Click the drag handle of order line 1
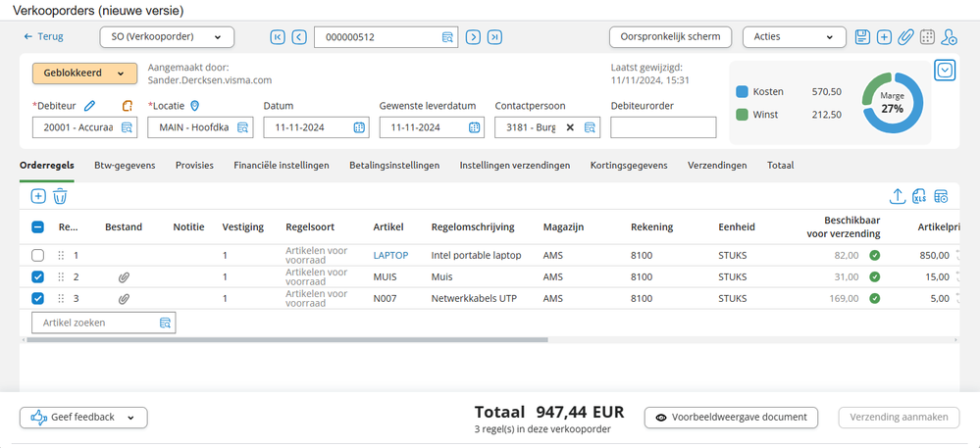Viewport: 980px width, 448px height. point(61,256)
